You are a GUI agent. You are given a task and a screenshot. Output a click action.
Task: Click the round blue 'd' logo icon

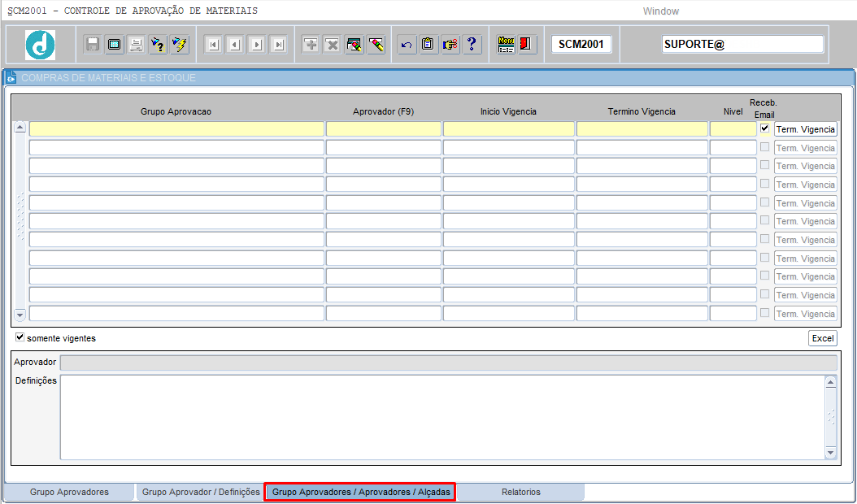pyautogui.click(x=40, y=45)
